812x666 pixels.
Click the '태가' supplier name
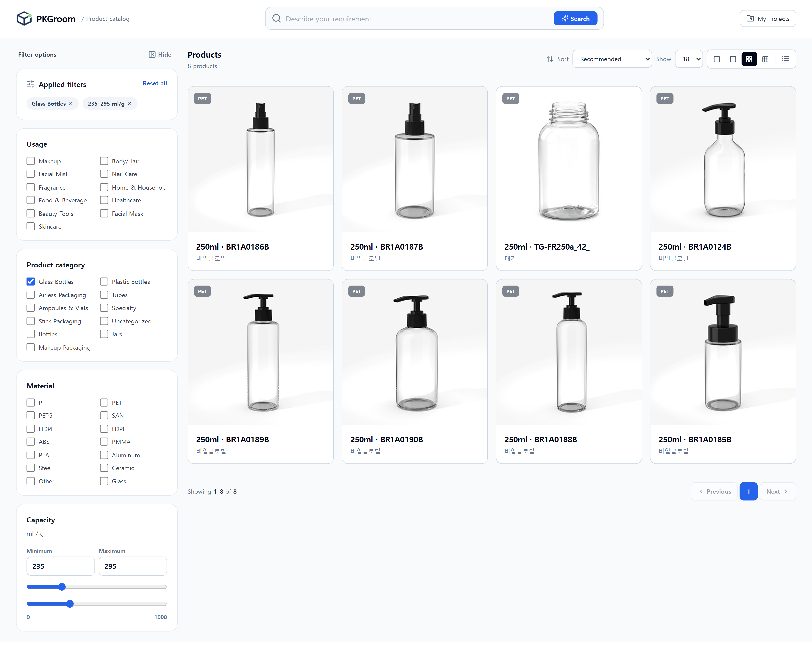(x=510, y=258)
